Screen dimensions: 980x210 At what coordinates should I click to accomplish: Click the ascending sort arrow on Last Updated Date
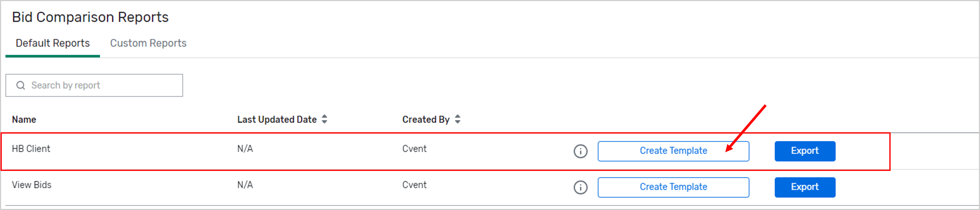tap(325, 116)
